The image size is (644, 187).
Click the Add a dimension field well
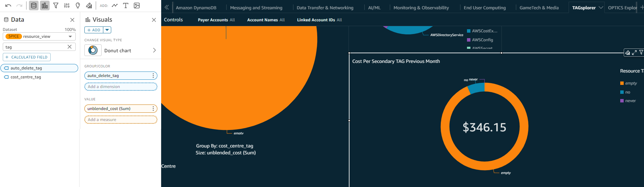click(121, 87)
